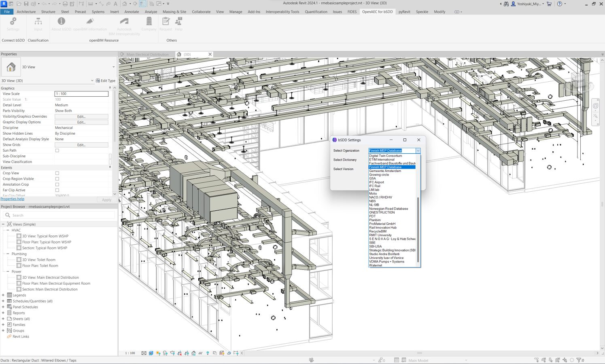The image size is (605, 364).
Task: Click the Switch Windows icon
Action: click(158, 4)
